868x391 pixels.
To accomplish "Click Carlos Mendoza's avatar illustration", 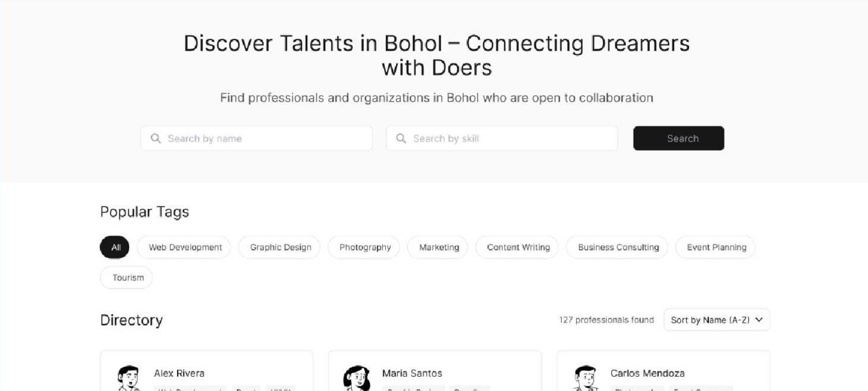I will 584,379.
